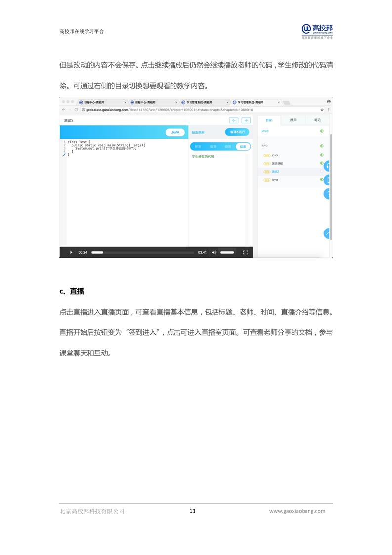Click the 'public static void main' code line
This screenshot has width=392, height=555.
(108, 145)
